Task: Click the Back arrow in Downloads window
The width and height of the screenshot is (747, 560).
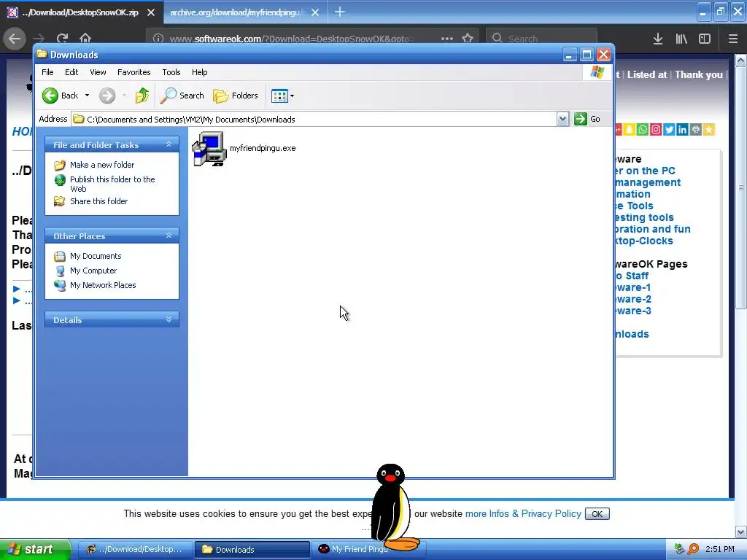Action: [50, 96]
